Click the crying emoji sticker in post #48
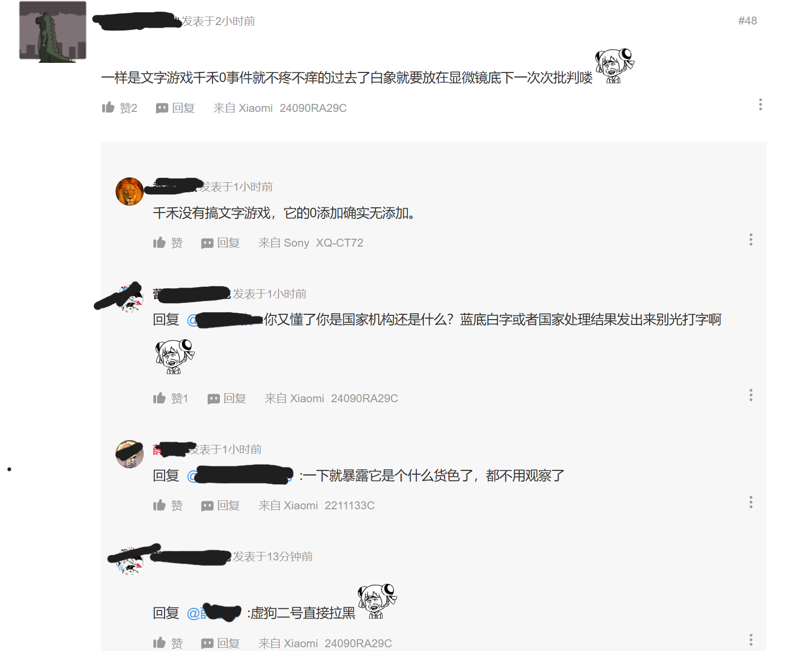 (614, 66)
